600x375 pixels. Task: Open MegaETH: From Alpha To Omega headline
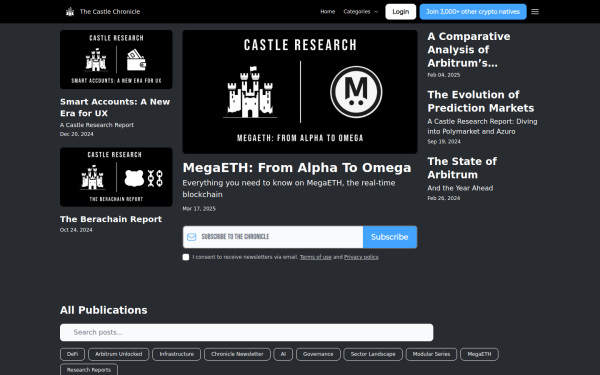(x=297, y=168)
